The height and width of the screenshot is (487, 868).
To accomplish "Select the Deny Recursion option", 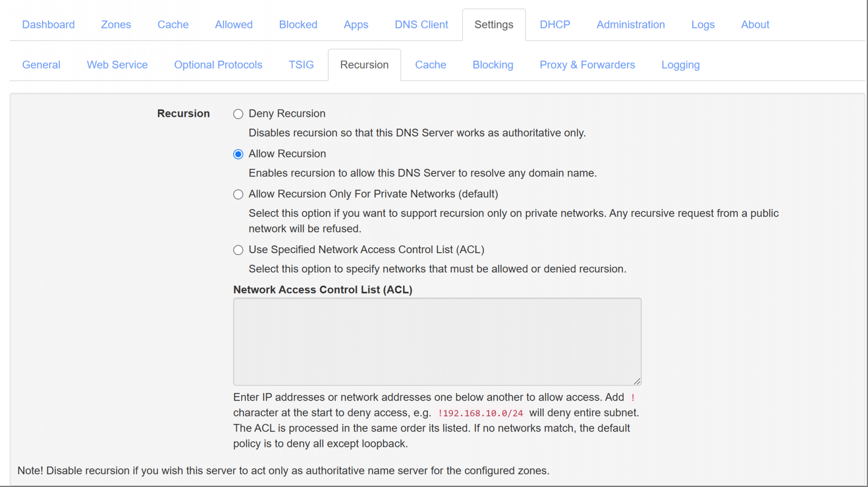I will [238, 114].
